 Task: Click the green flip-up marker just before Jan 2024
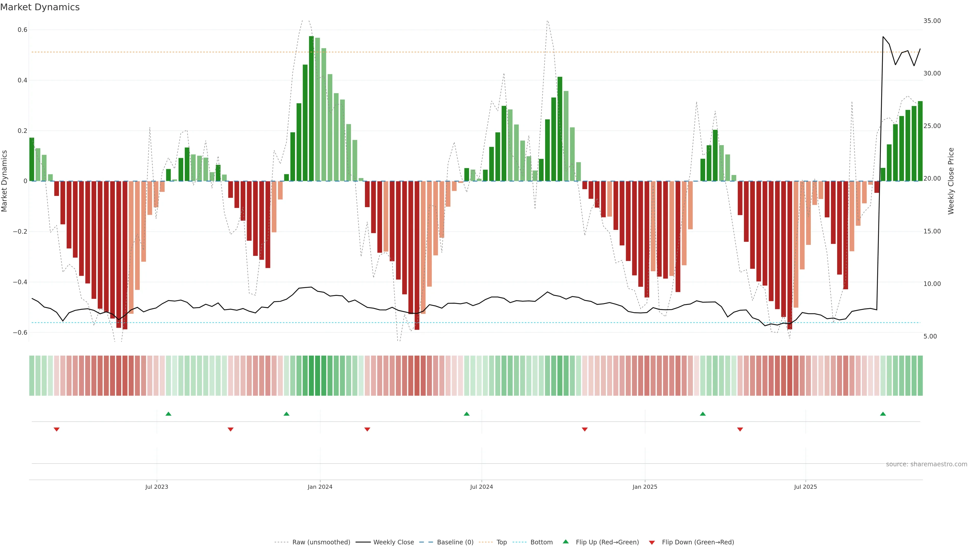[x=286, y=414]
